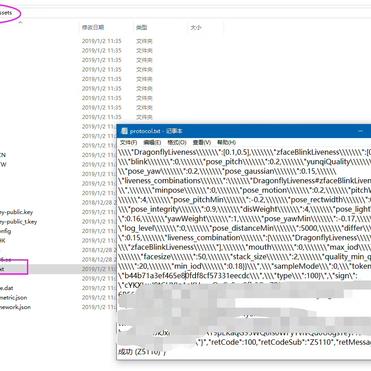This screenshot has height=371, width=371.
Task: Click the highlighted selected file row in Explorer
Action: click(x=58, y=269)
